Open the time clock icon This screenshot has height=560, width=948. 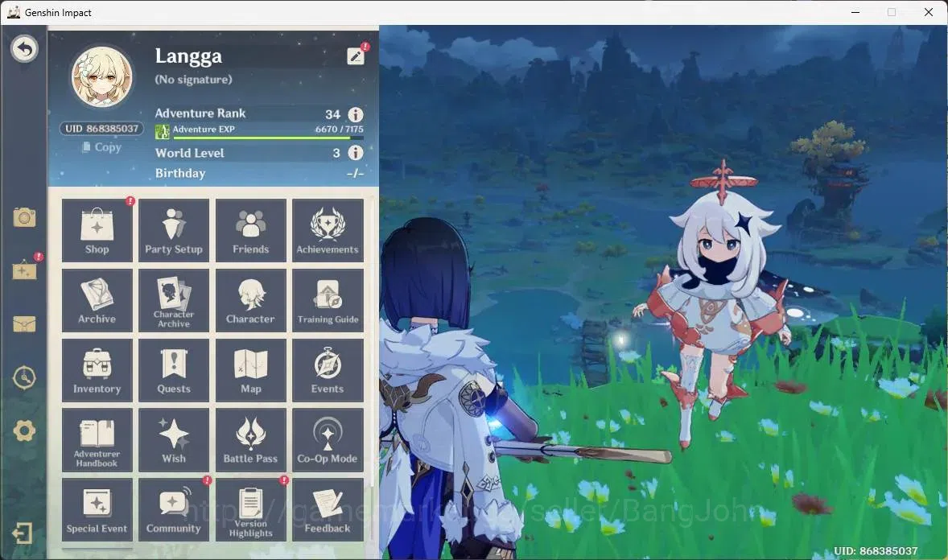(24, 377)
